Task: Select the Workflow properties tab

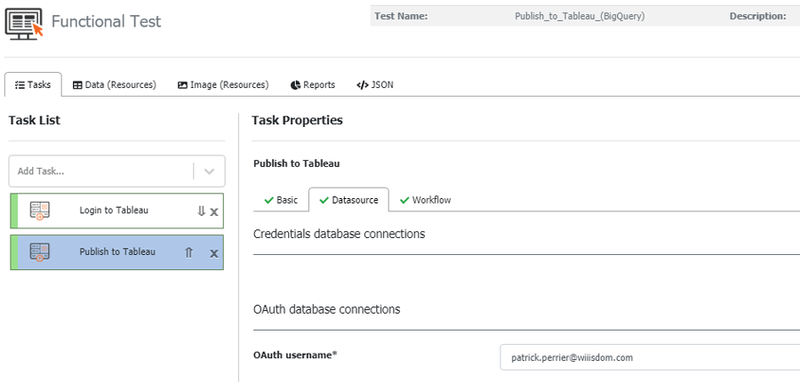Action: pyautogui.click(x=426, y=200)
